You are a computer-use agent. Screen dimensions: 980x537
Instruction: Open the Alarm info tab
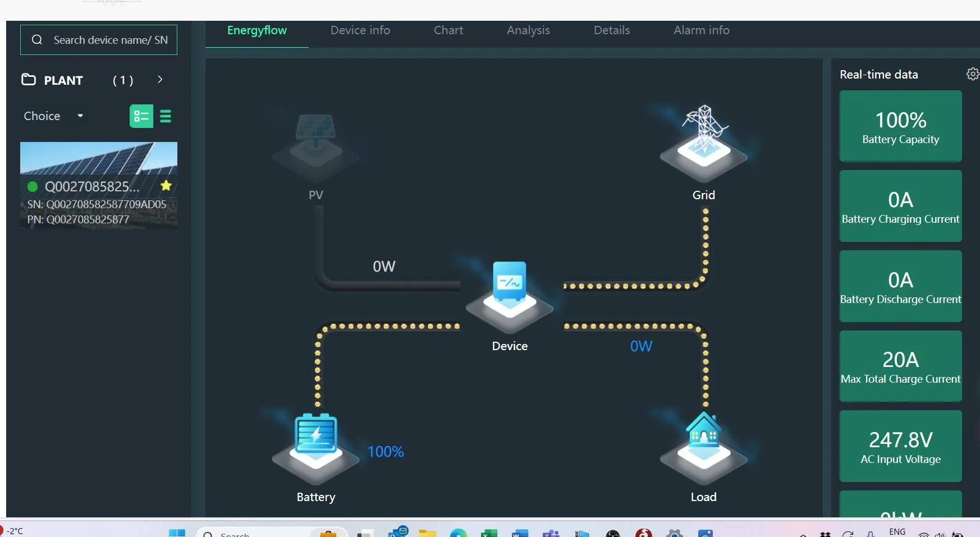point(701,30)
